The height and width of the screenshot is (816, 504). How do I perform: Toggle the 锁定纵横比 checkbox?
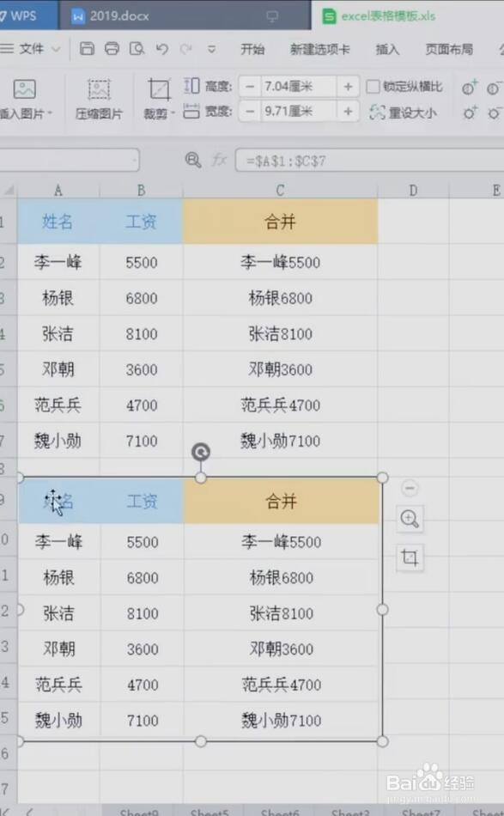(x=373, y=87)
